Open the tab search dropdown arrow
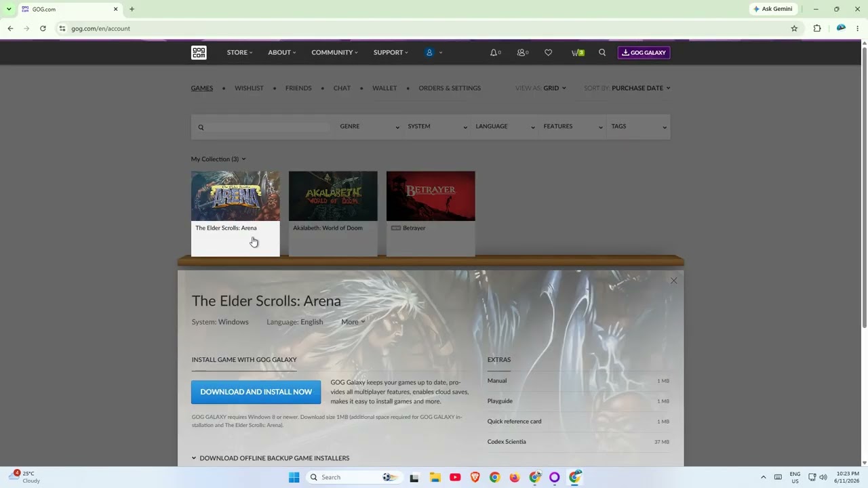868x488 pixels. 8,9
